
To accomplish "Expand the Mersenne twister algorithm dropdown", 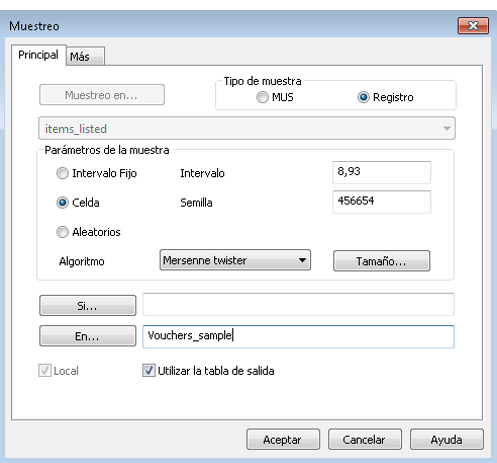I will click(x=235, y=260).
